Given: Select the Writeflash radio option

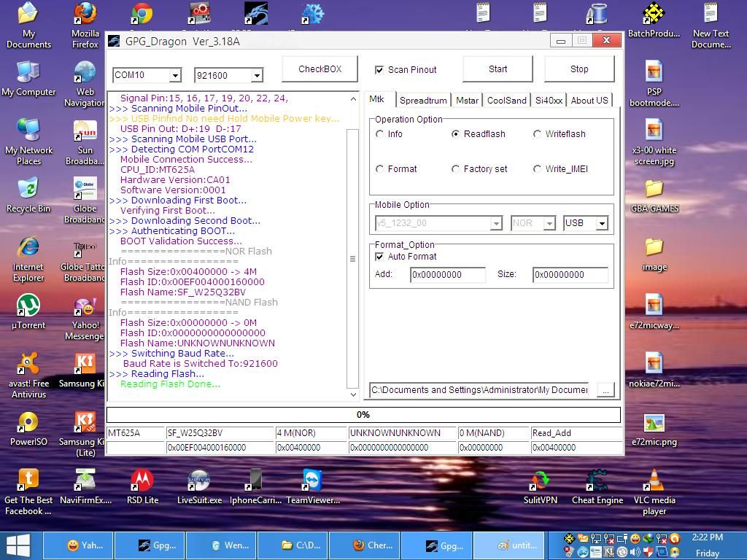Looking at the screenshot, I should (x=538, y=134).
